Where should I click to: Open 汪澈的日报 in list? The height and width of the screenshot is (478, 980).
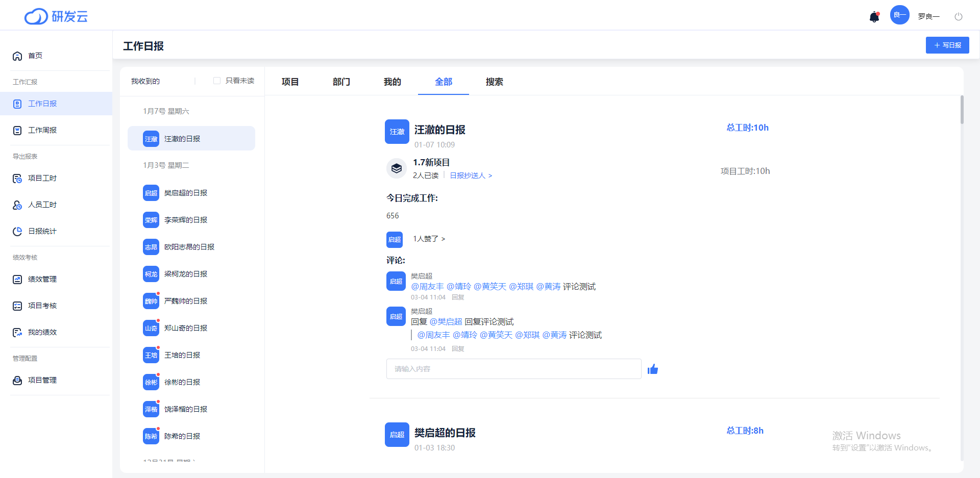191,138
